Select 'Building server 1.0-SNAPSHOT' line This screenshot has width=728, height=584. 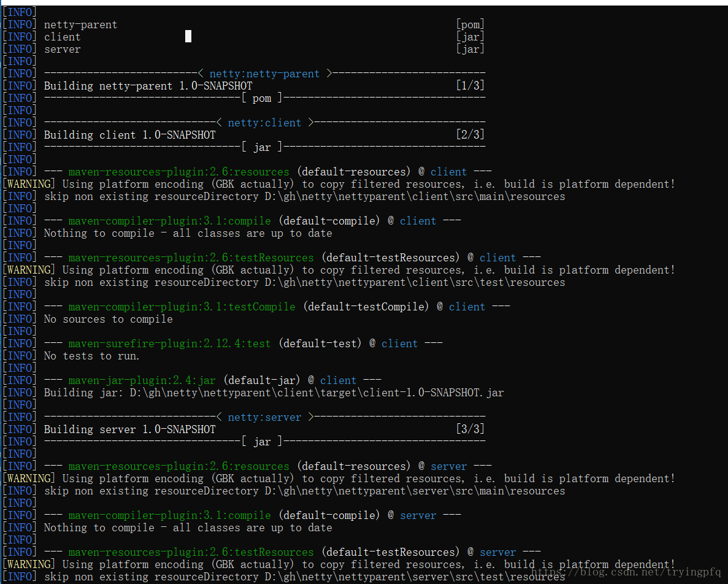click(130, 429)
